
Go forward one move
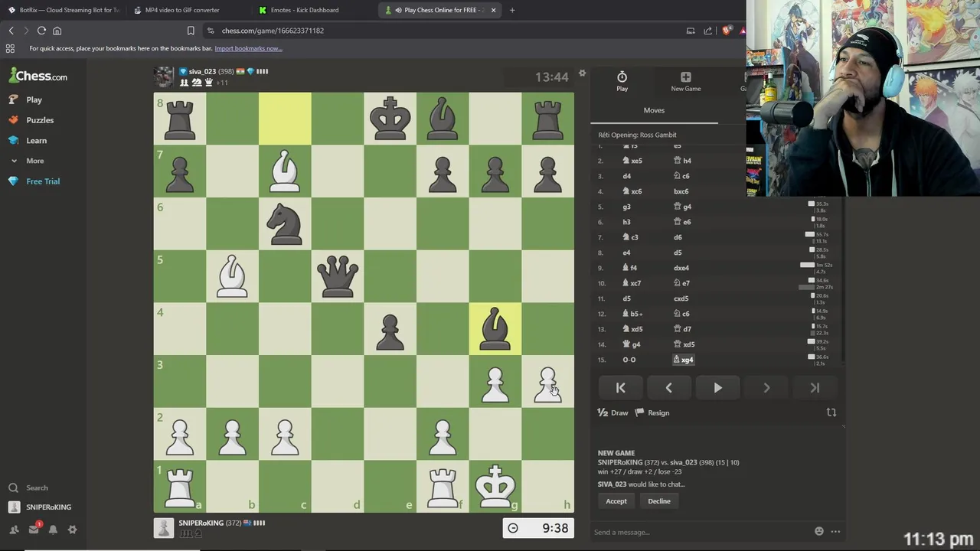click(766, 388)
